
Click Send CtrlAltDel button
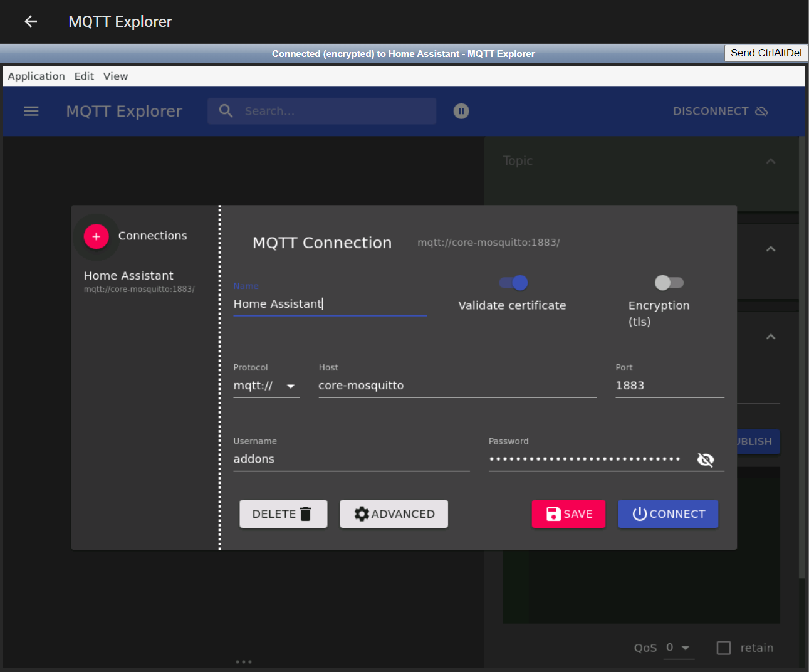766,53
